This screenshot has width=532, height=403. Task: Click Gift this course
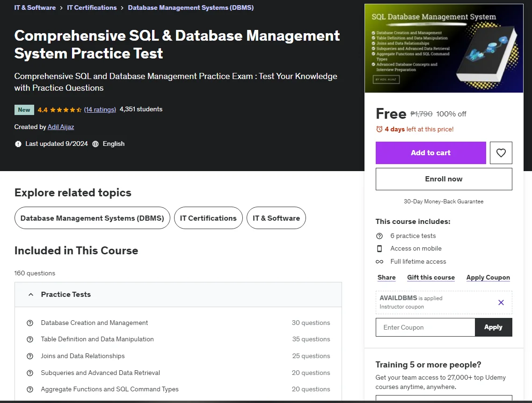[x=431, y=277]
